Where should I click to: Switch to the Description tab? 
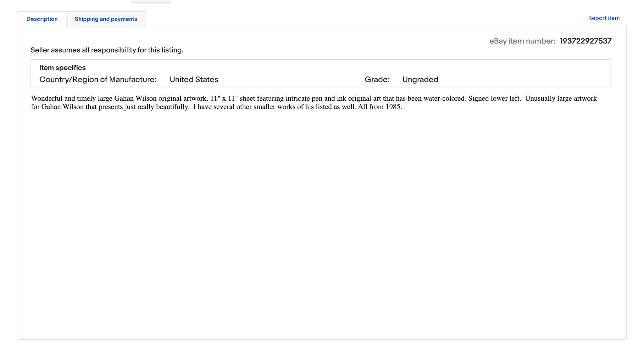(42, 19)
